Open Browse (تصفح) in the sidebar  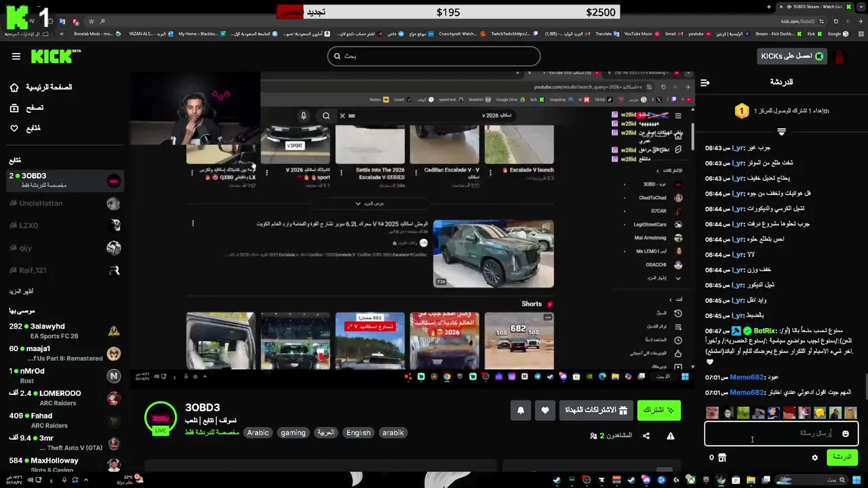27,108
